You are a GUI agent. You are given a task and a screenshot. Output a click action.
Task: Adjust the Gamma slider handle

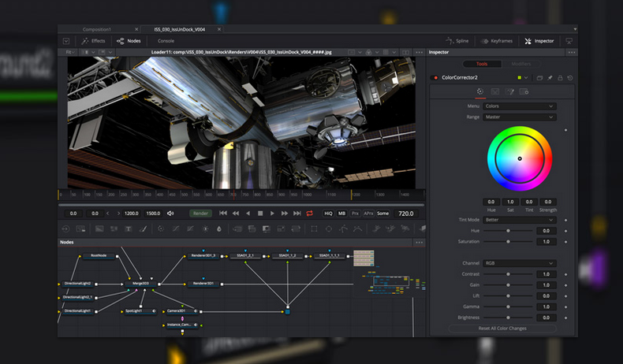(x=508, y=306)
